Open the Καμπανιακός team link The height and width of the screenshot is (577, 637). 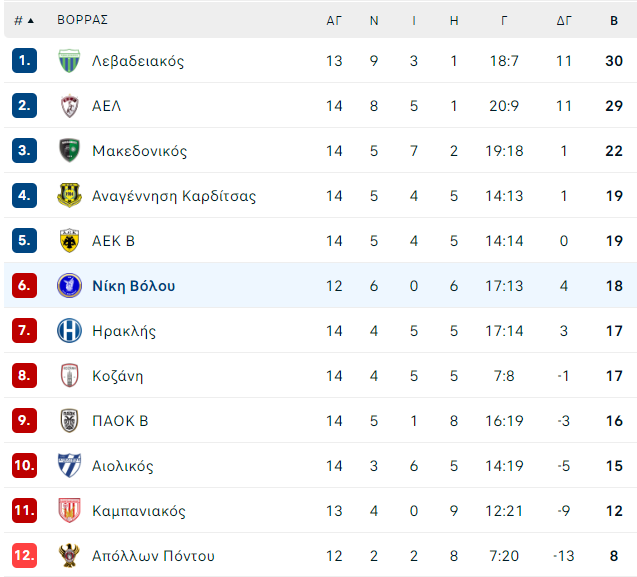pyautogui.click(x=139, y=511)
